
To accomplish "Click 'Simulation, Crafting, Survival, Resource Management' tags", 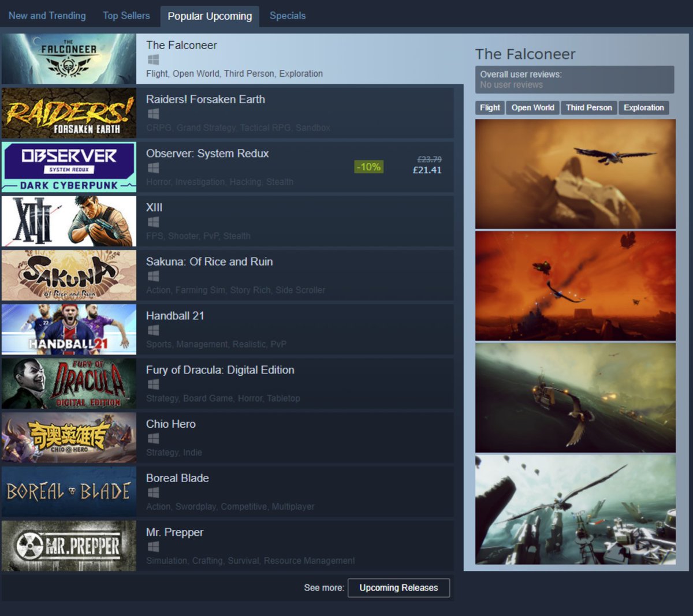I will tap(251, 561).
